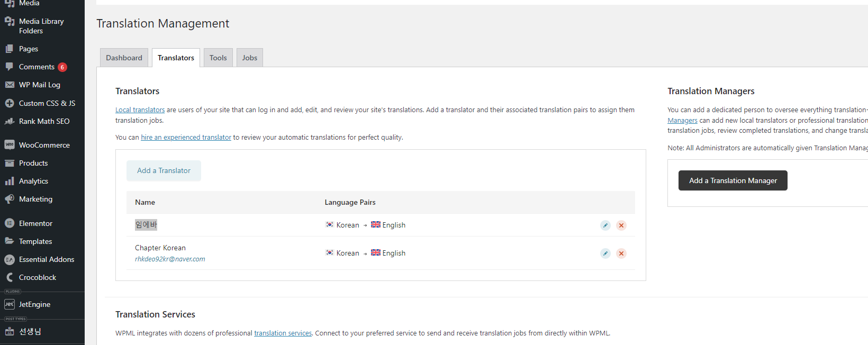The width and height of the screenshot is (868, 345).
Task: Switch to the Tools tab
Action: (218, 58)
